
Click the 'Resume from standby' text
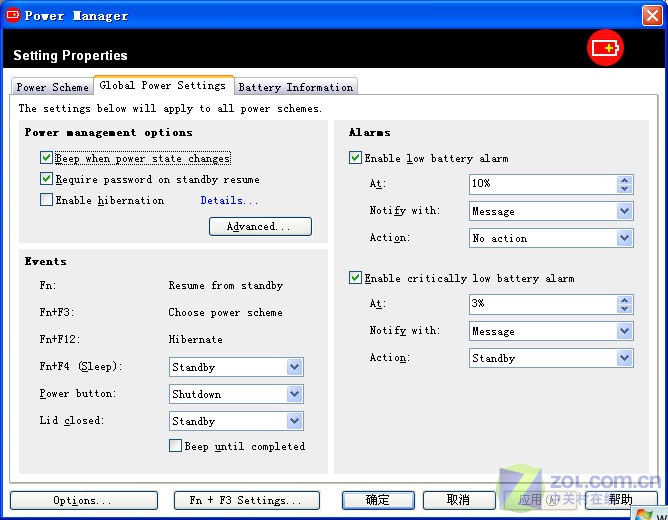pos(226,285)
